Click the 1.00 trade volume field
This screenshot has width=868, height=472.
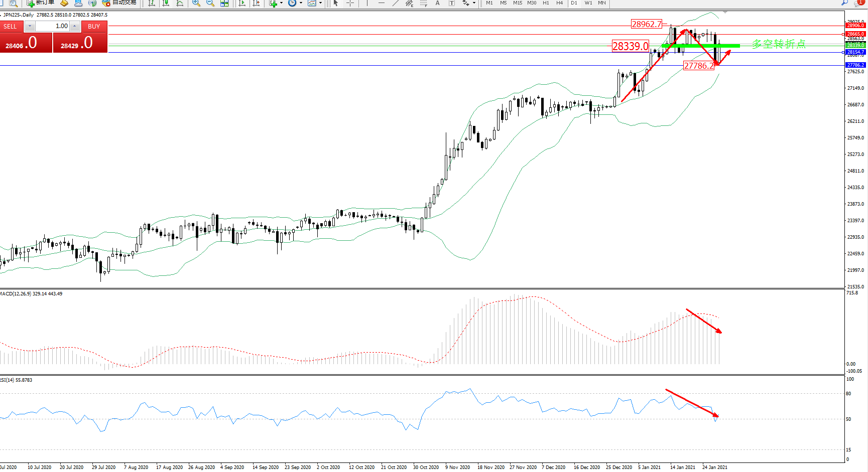click(53, 26)
